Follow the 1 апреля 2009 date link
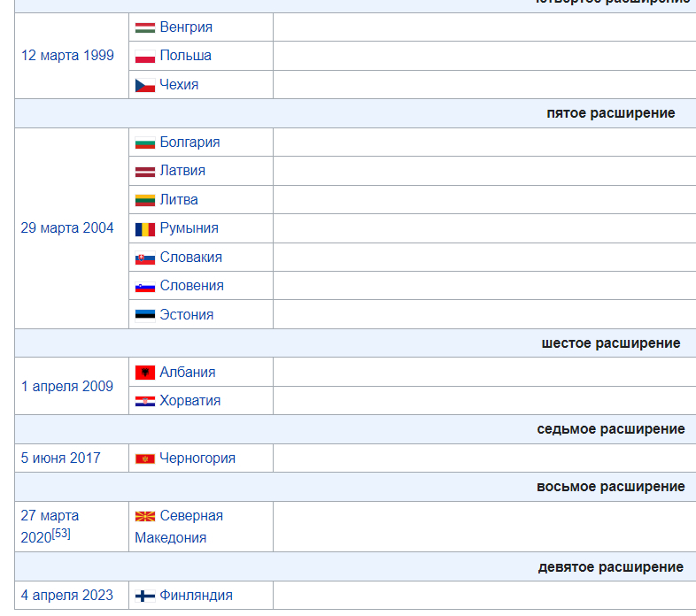The width and height of the screenshot is (696, 616). pyautogui.click(x=67, y=387)
